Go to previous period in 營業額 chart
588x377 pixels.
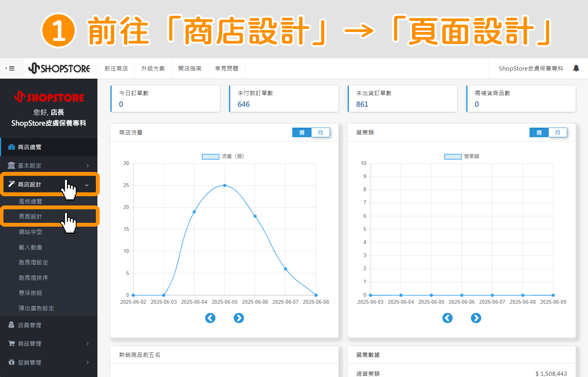point(447,318)
